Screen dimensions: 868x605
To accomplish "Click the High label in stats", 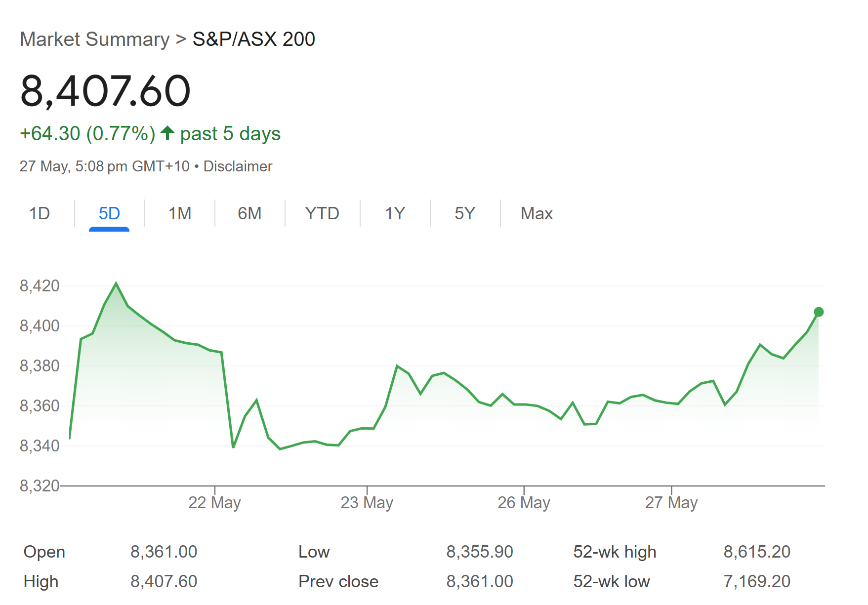I will click(41, 581).
